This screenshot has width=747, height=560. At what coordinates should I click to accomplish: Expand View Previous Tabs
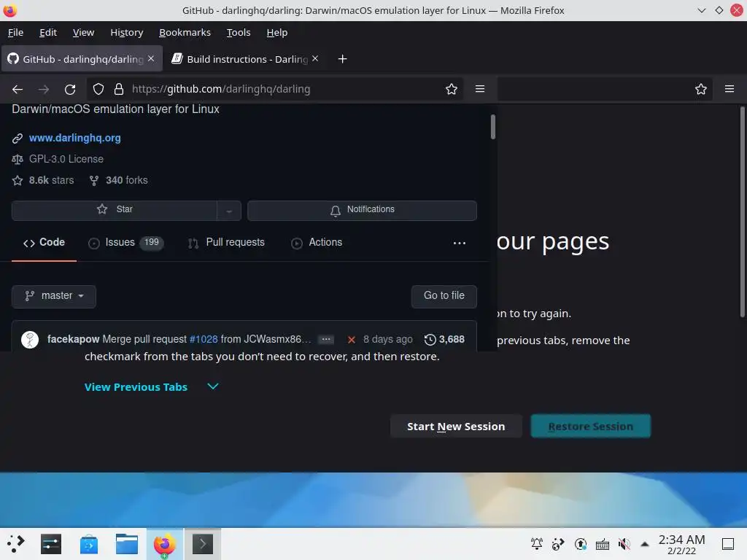coord(152,386)
